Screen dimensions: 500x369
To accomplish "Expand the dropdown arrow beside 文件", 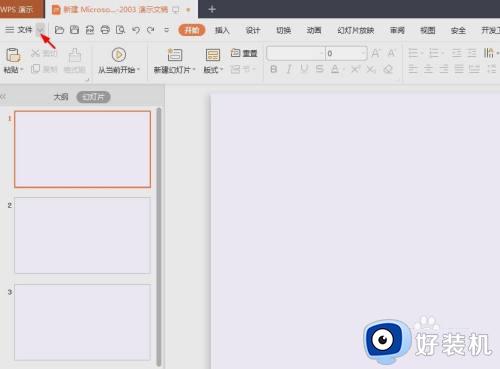I will pos(40,30).
